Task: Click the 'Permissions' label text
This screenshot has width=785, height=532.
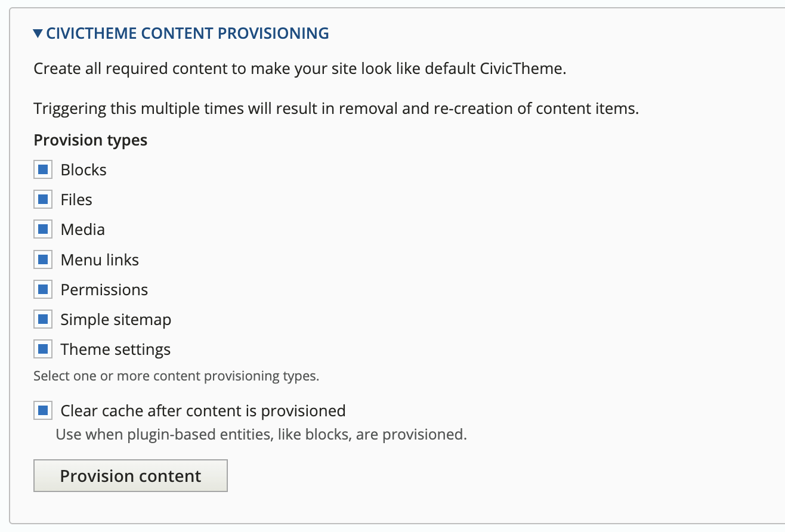Action: (104, 290)
